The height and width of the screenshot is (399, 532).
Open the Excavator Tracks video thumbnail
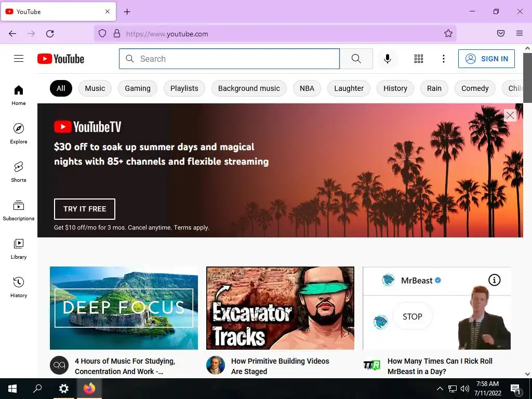(280, 308)
